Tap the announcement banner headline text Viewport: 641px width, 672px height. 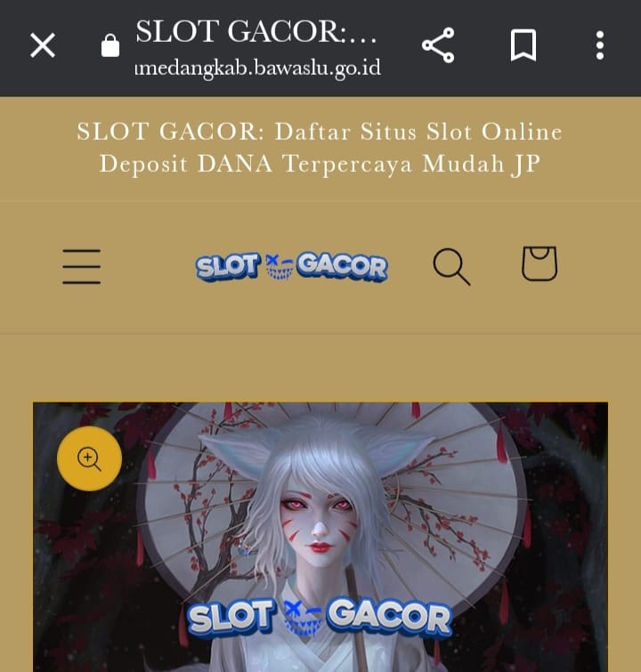(320, 148)
